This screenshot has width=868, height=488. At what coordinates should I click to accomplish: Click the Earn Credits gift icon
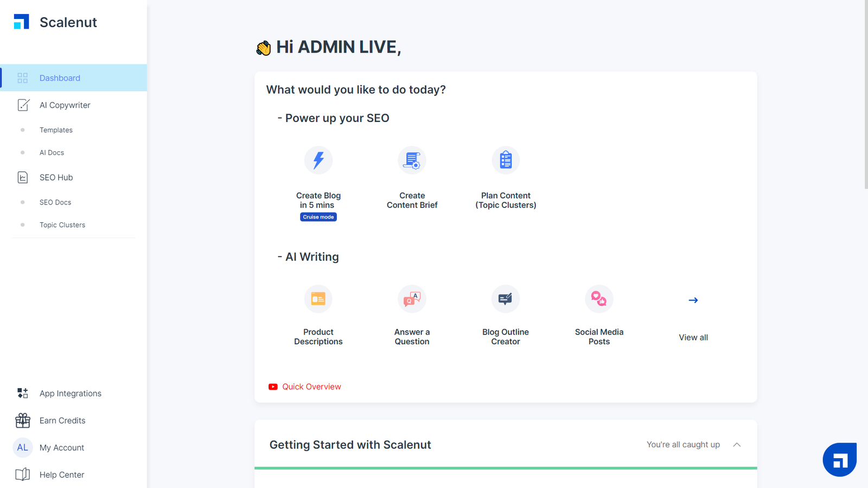23,421
